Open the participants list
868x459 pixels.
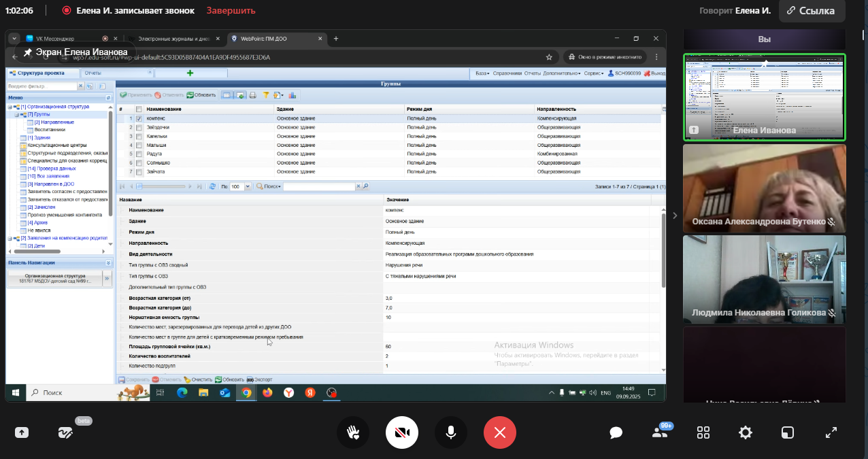(659, 432)
